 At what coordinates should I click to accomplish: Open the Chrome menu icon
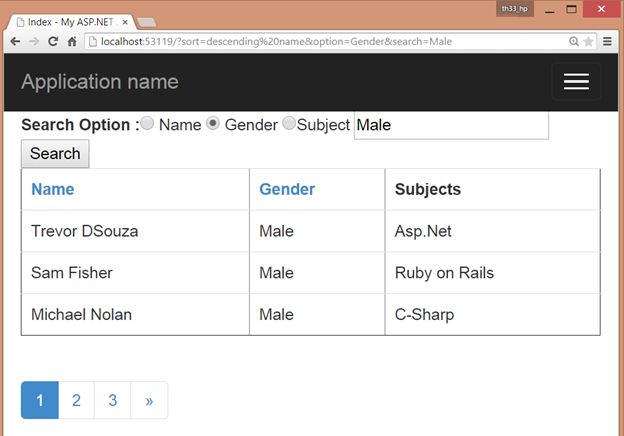coord(607,41)
